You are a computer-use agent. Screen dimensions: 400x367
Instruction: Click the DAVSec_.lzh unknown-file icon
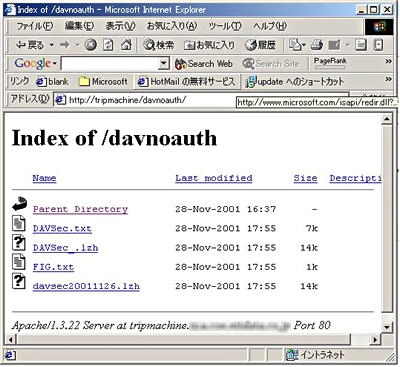19,242
